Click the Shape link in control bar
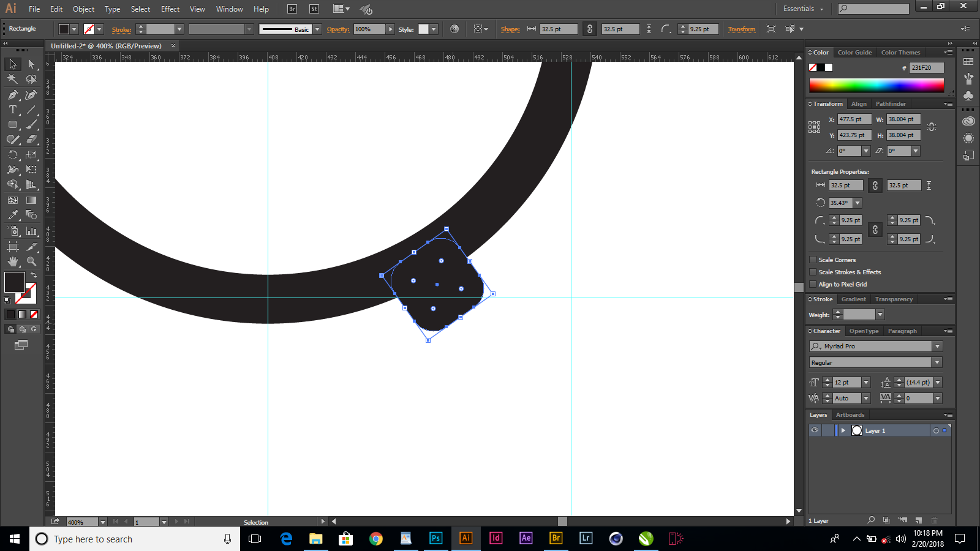 point(510,29)
